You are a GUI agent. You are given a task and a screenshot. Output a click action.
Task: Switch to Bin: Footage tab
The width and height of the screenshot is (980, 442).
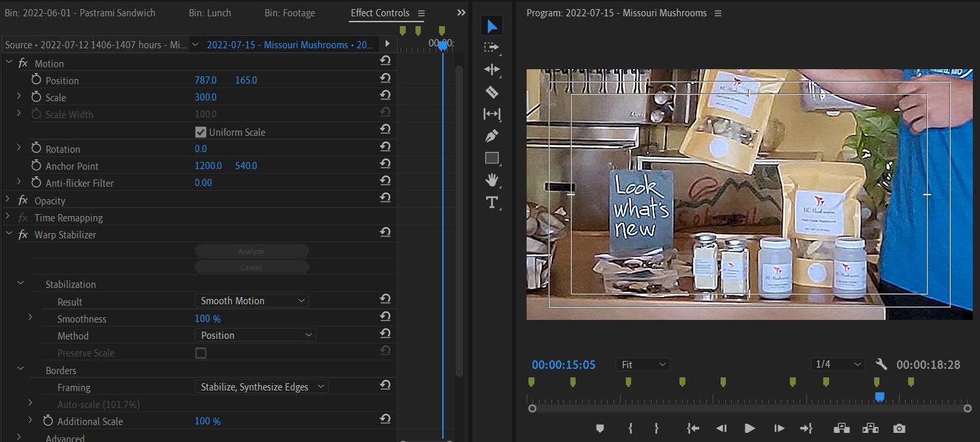pos(289,12)
